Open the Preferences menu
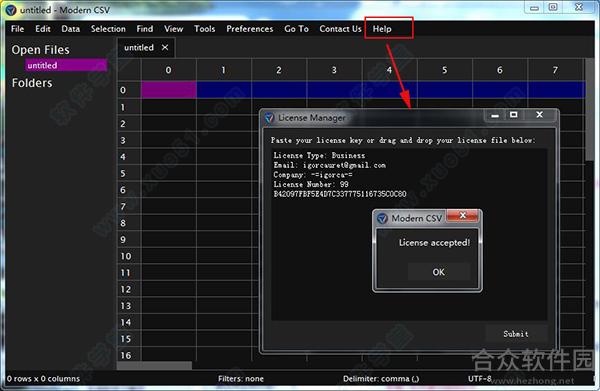The image size is (600, 391). click(249, 29)
